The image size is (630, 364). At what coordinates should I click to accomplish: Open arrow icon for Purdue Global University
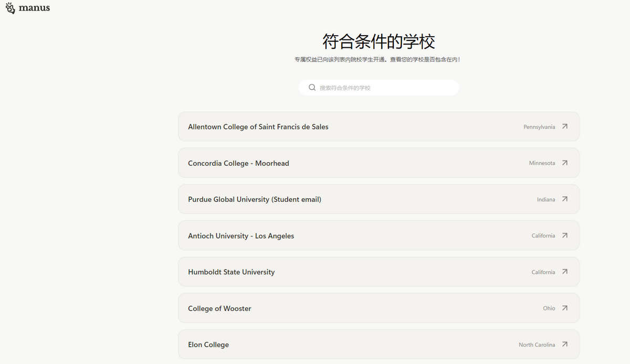click(x=564, y=199)
